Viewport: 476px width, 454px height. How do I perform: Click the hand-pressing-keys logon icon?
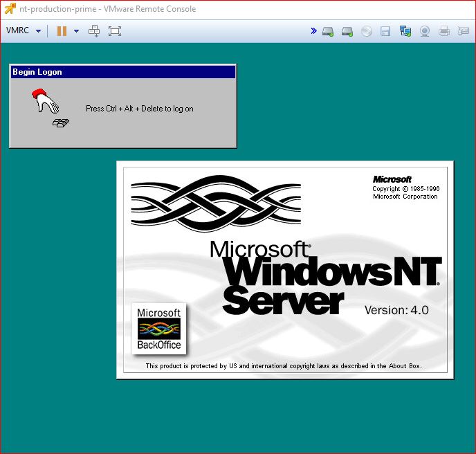tap(50, 108)
